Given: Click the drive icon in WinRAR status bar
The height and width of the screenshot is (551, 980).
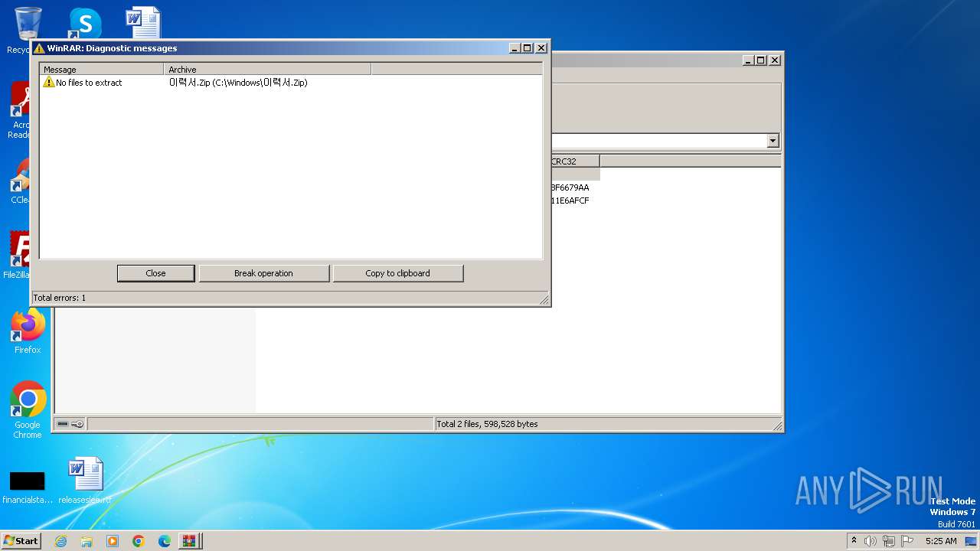Looking at the screenshot, I should [x=63, y=424].
